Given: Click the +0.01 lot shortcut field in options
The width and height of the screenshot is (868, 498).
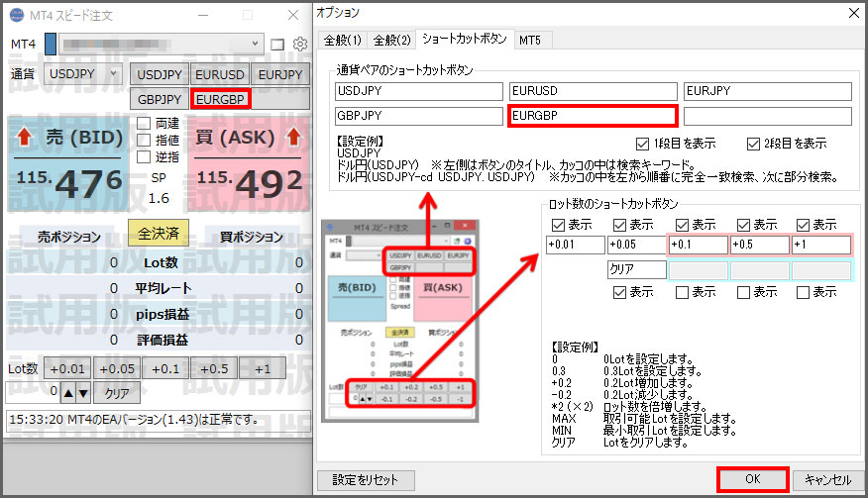Looking at the screenshot, I should coord(576,245).
